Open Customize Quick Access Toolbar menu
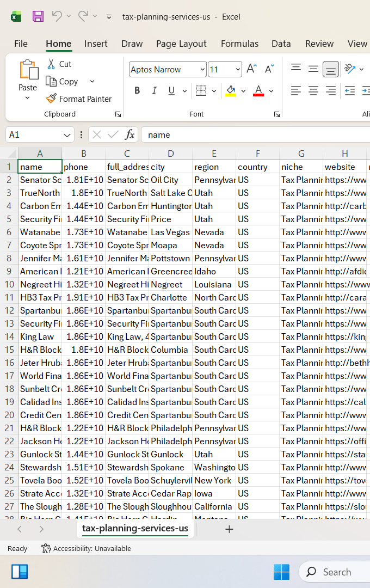Viewport: 370px width, 588px height. click(x=109, y=16)
